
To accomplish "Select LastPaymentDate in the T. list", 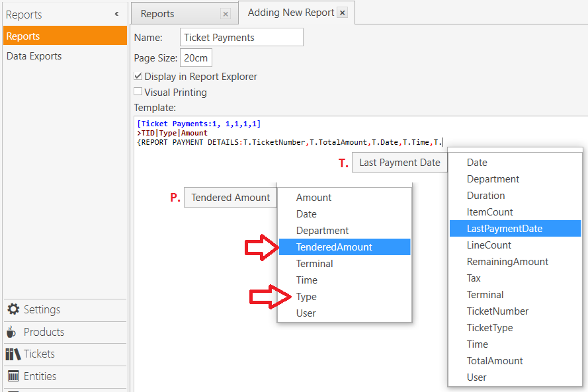I will (x=515, y=228).
